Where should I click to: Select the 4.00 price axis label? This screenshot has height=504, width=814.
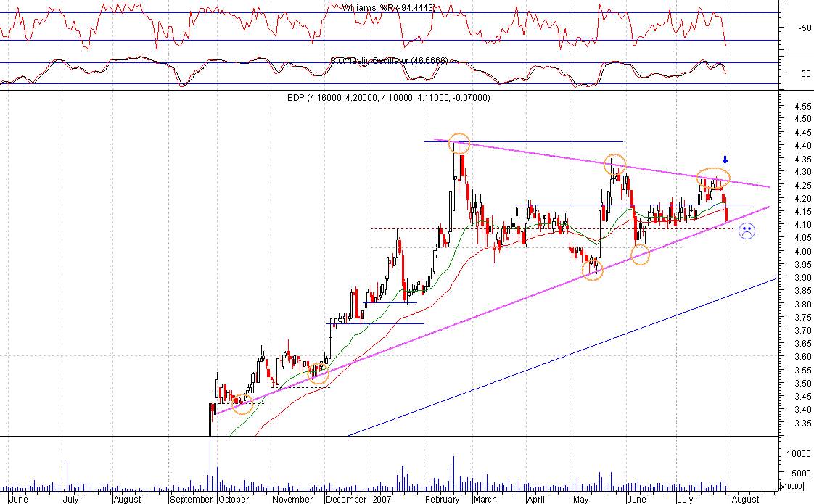pos(803,251)
